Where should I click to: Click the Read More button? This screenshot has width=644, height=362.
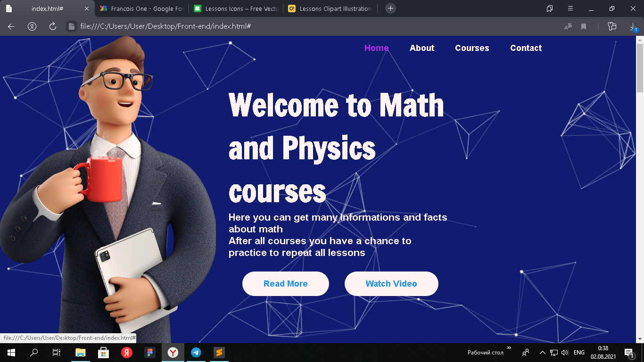point(286,284)
